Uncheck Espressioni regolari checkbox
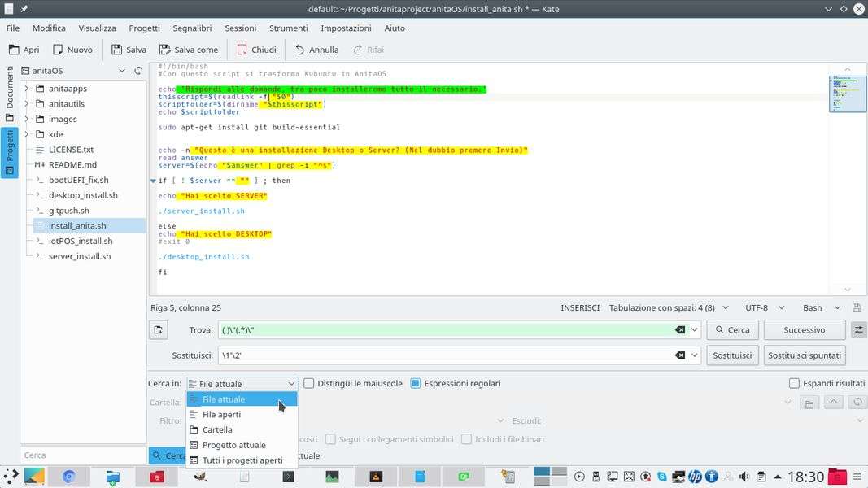The height and width of the screenshot is (488, 868). click(416, 383)
